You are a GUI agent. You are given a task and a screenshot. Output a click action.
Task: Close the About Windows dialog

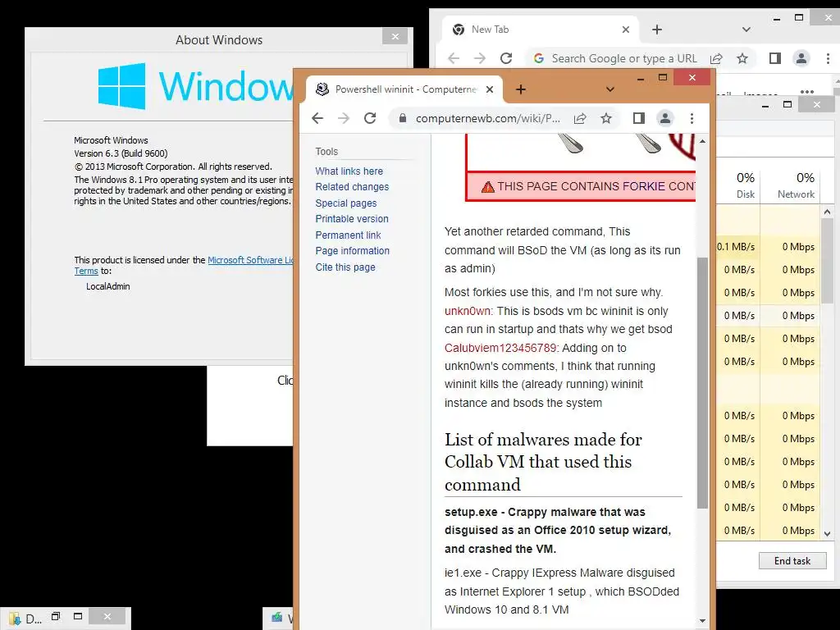(x=395, y=36)
